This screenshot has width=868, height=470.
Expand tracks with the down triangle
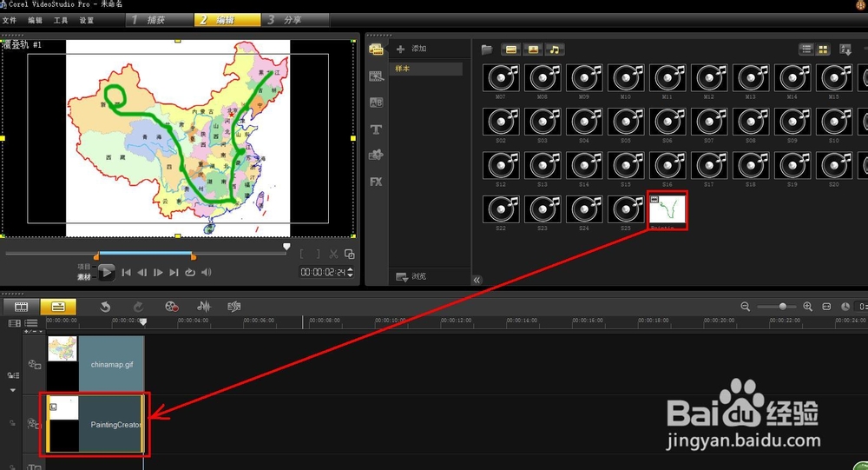click(x=13, y=390)
